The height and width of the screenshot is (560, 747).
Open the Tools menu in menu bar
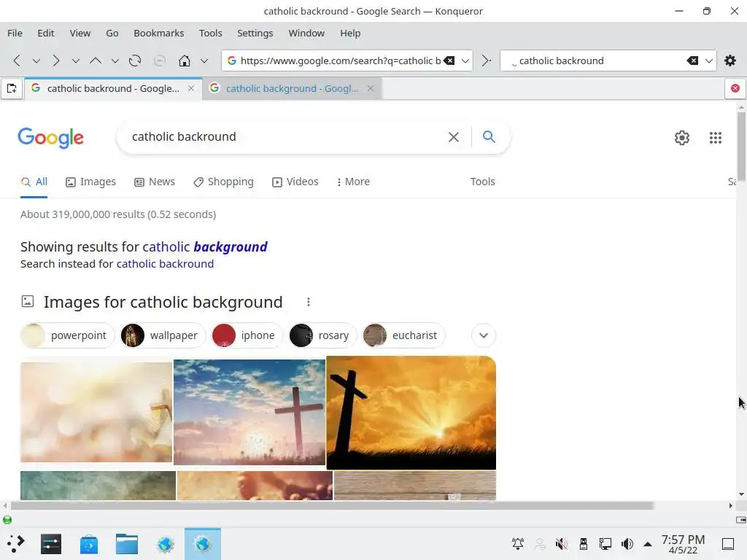pos(211,34)
